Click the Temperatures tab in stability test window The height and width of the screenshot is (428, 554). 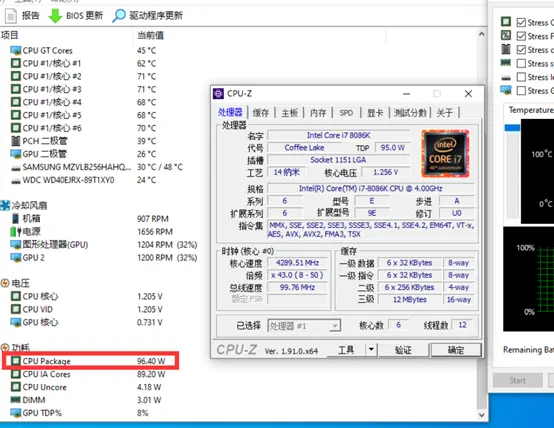pyautogui.click(x=530, y=110)
